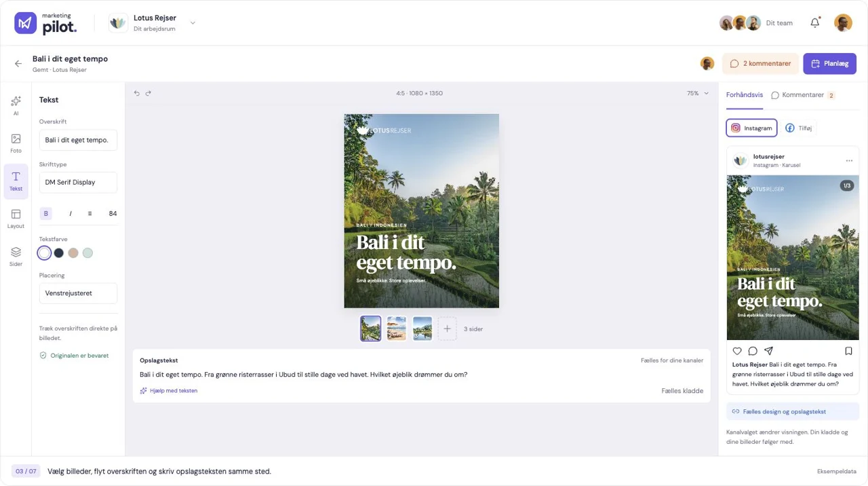868x486 pixels.
Task: Go back with the left arrow
Action: click(x=18, y=64)
